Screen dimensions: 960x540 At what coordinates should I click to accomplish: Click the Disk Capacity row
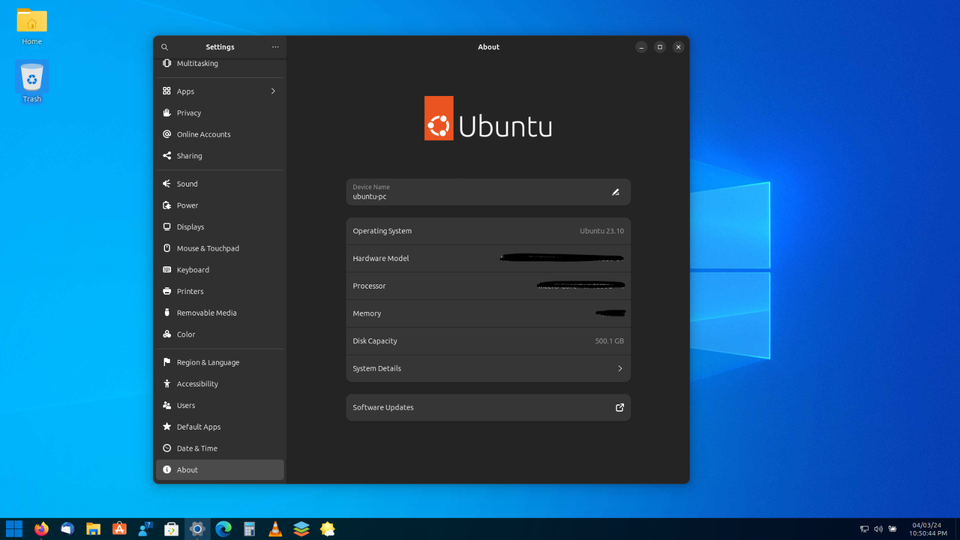[x=488, y=341]
